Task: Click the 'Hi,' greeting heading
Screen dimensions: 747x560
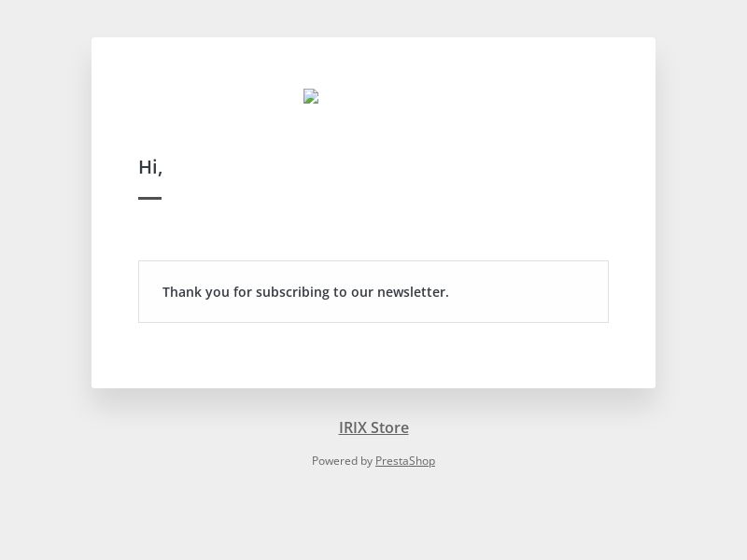Action: pos(150,167)
